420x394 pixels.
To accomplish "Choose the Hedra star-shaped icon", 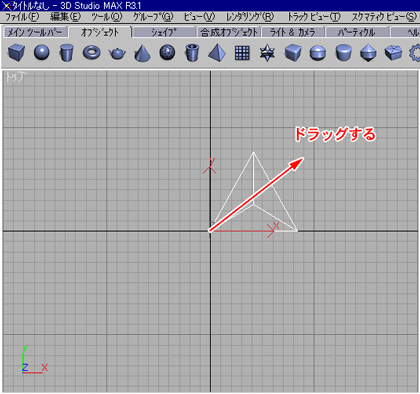I will (x=267, y=53).
